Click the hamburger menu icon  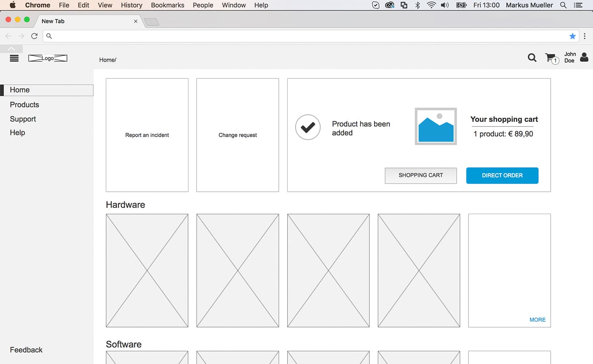(14, 58)
